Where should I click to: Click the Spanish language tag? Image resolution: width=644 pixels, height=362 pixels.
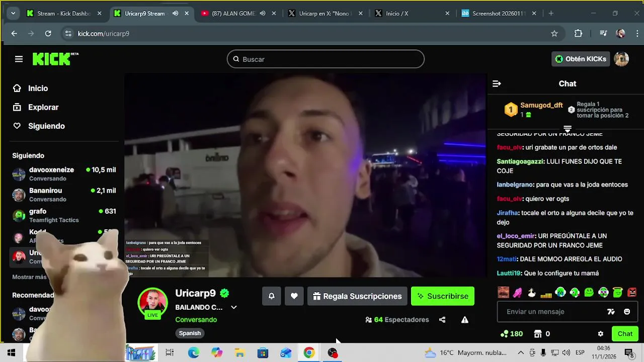click(x=190, y=333)
